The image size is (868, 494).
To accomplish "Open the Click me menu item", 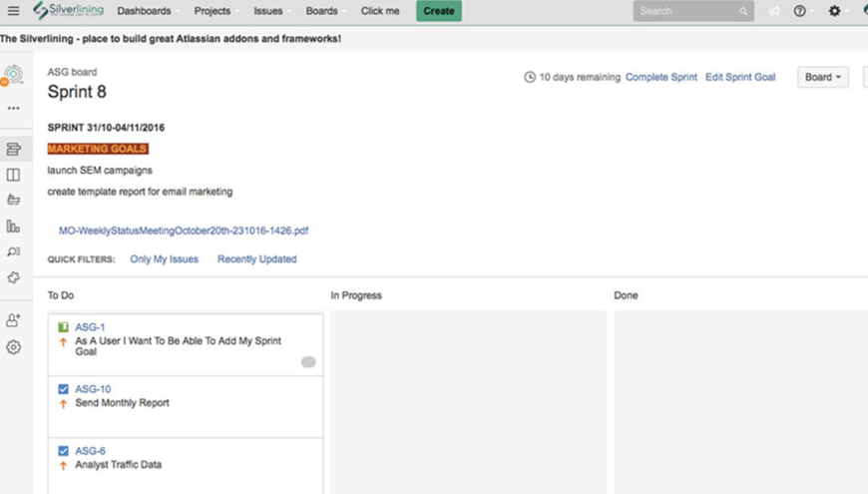I will click(x=380, y=11).
